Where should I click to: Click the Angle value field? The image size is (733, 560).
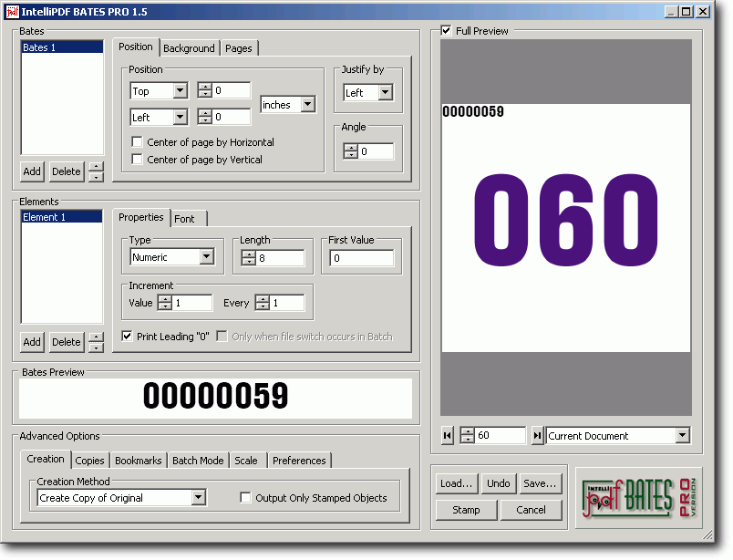pos(376,151)
